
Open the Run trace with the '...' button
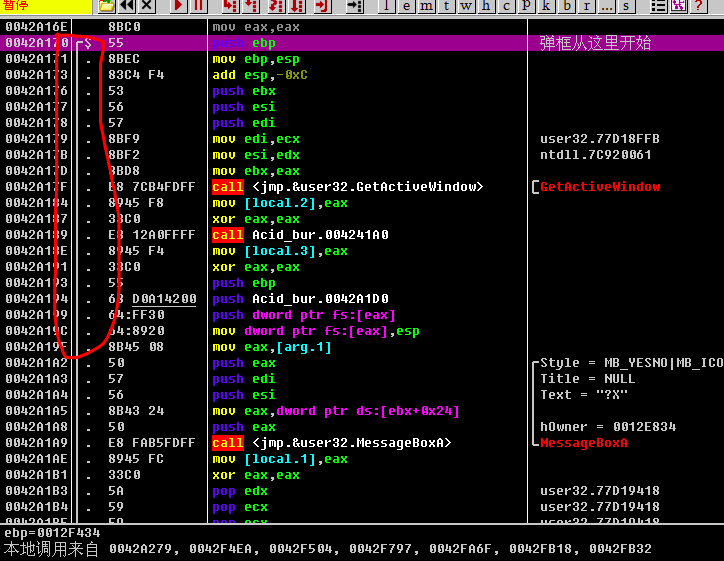click(x=606, y=6)
